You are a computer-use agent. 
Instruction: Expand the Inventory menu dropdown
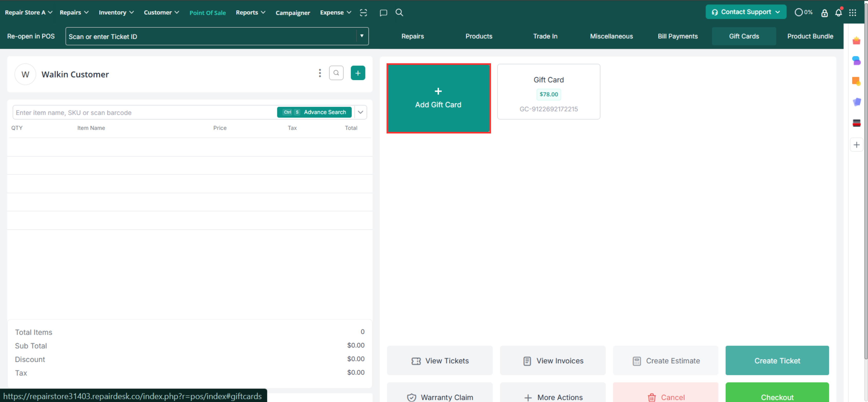tap(116, 12)
